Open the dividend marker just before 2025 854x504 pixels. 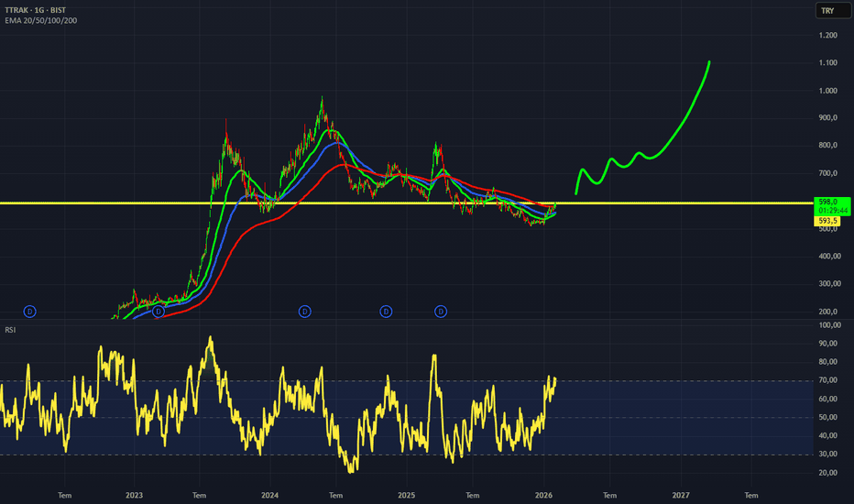point(386,312)
